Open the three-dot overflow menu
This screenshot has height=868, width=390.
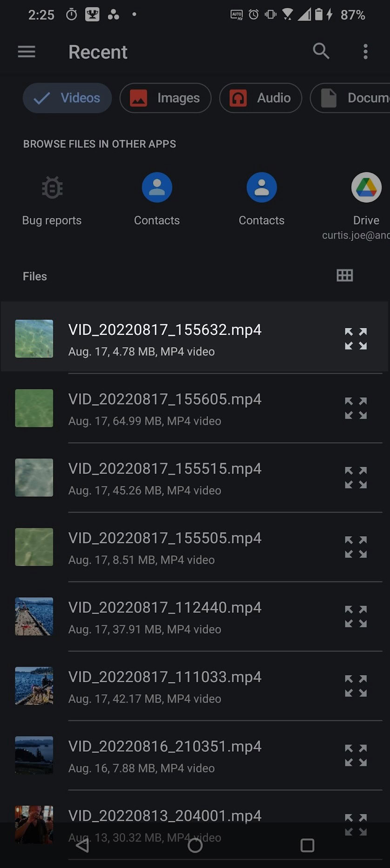tap(365, 52)
